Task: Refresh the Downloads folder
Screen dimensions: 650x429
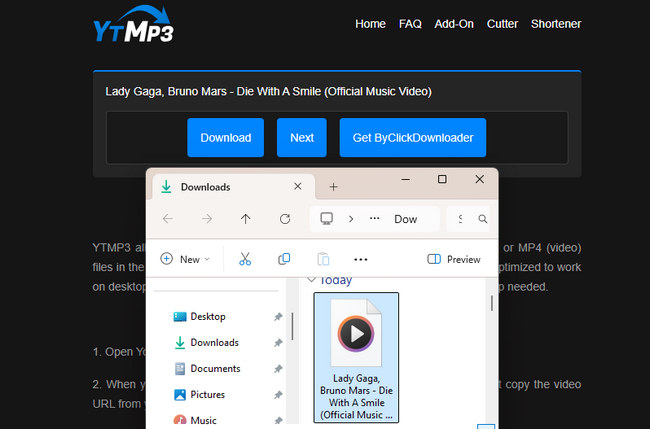Action: 285,219
